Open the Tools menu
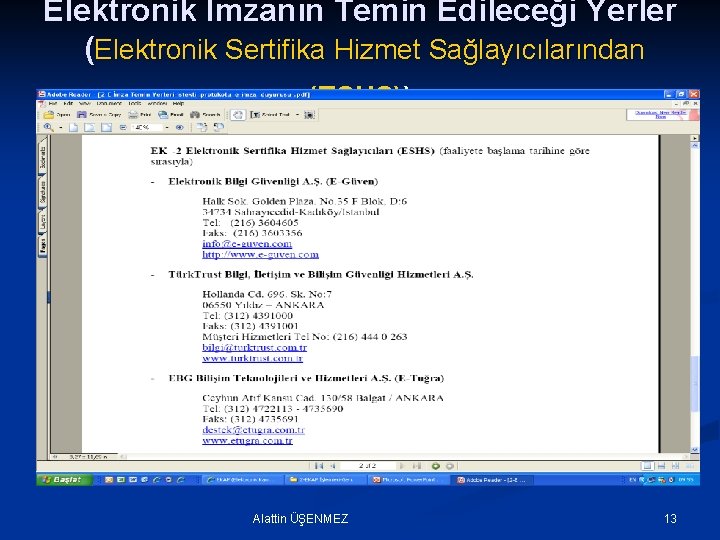The height and width of the screenshot is (540, 720). coord(135,103)
